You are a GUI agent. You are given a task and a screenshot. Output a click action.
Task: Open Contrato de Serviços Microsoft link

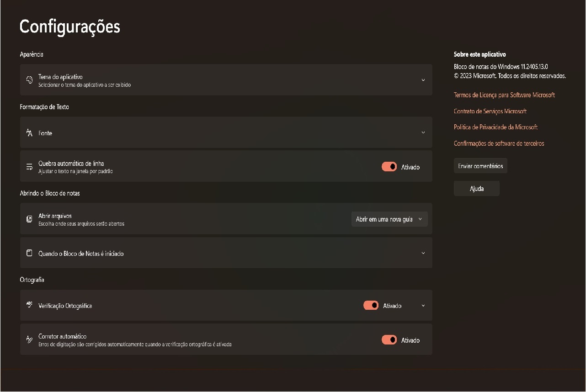tap(490, 111)
